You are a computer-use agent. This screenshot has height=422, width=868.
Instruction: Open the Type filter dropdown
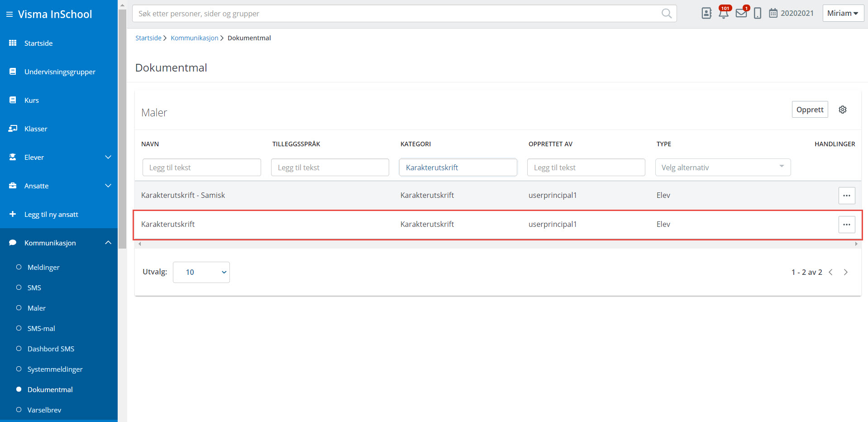click(722, 168)
